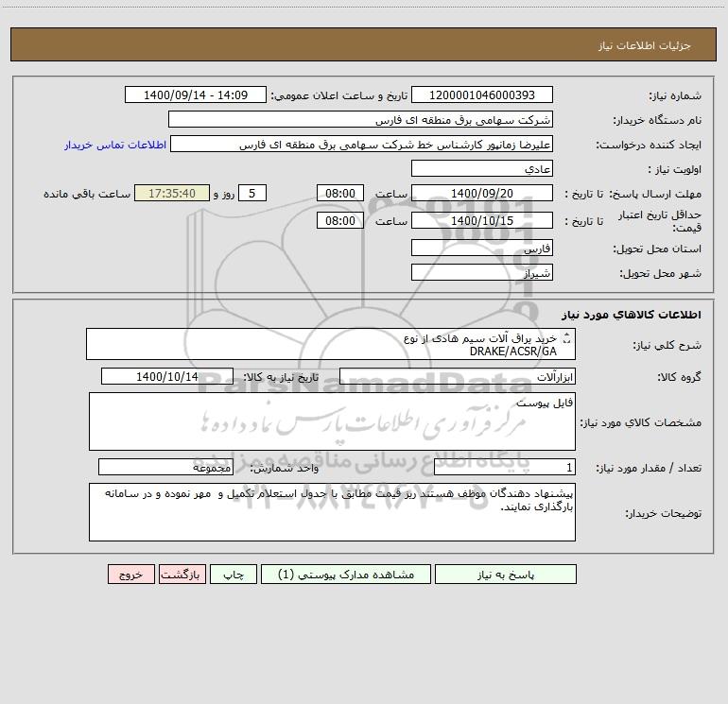Click the شهر محل تحویل label
Screen dimensions: 728x704
click(660, 273)
